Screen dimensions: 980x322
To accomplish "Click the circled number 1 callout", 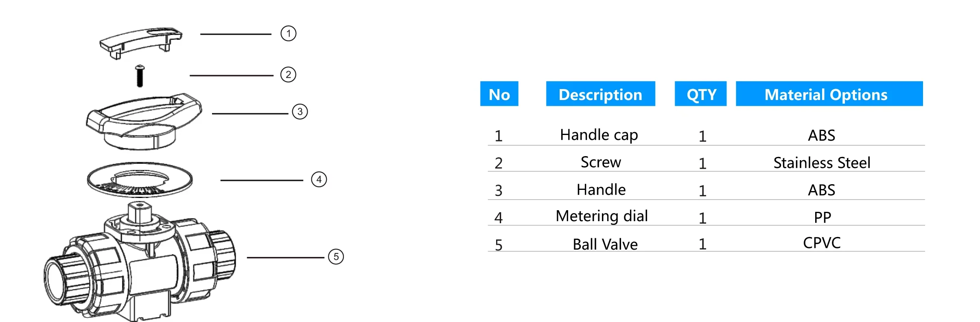I will (x=288, y=33).
